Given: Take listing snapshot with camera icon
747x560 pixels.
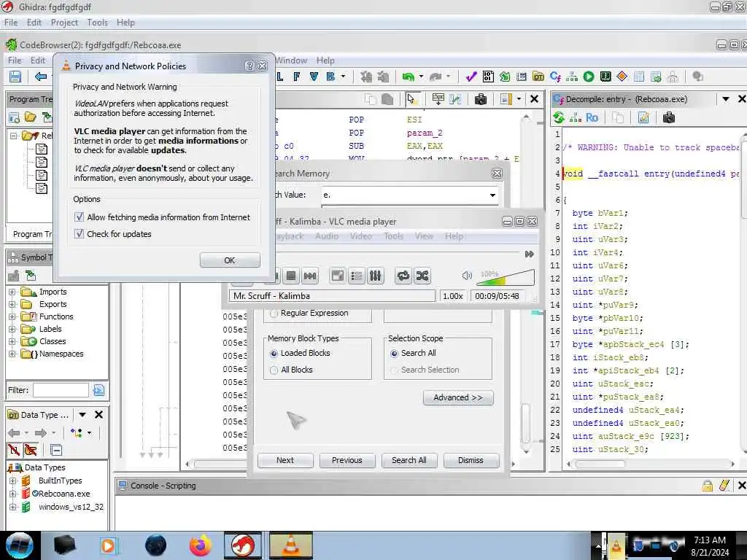Looking at the screenshot, I should pyautogui.click(x=481, y=99).
